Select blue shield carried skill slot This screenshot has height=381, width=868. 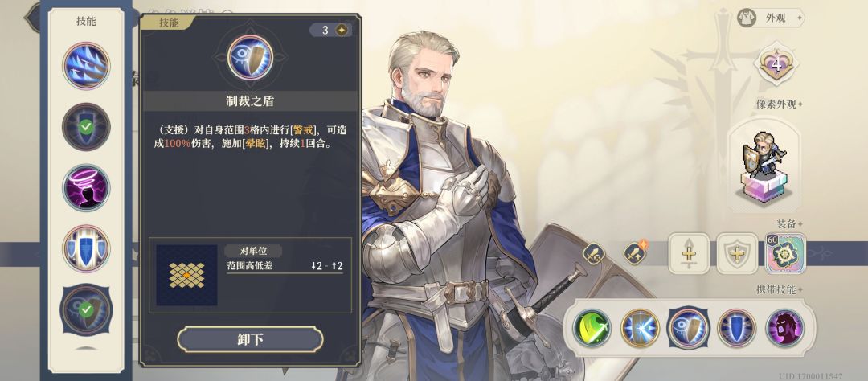click(737, 328)
